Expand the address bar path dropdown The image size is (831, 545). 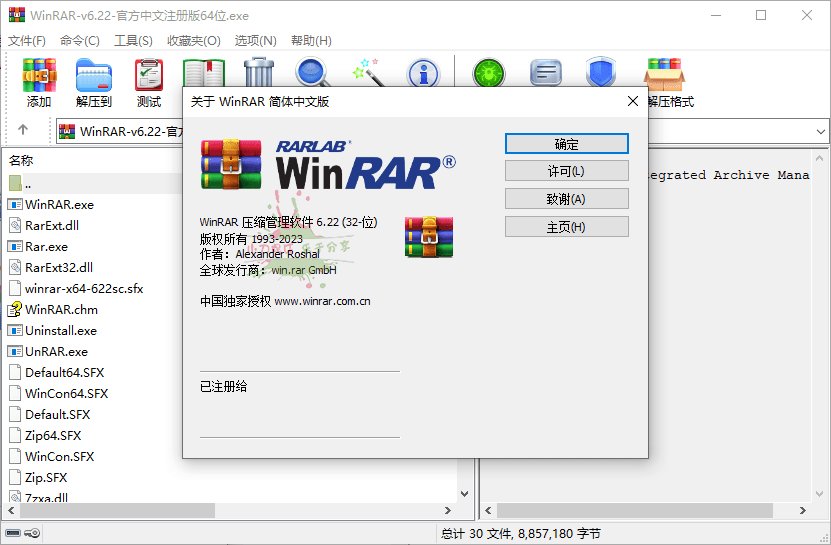click(820, 131)
